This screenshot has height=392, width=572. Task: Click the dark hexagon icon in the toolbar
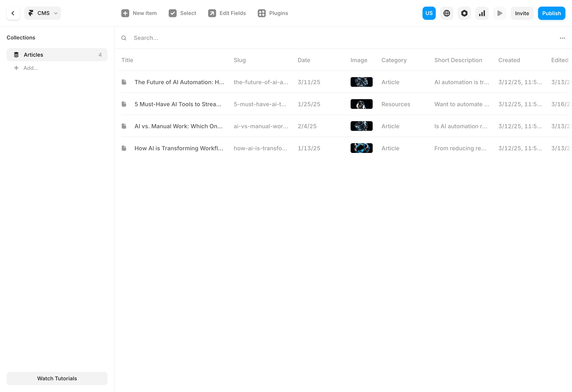tap(464, 13)
